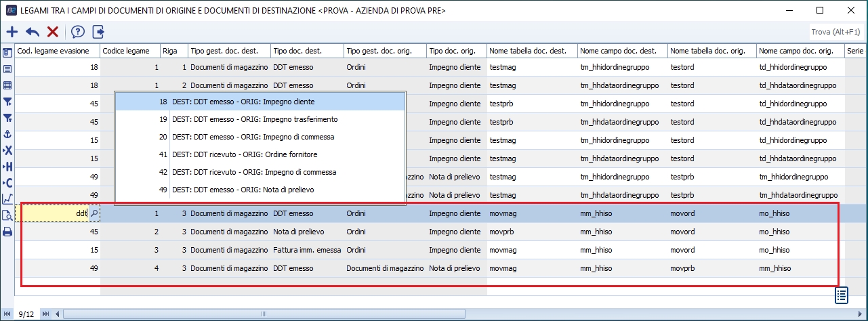Click 'Codice legame' column header
Screen dimensions: 868x321
tap(130, 51)
